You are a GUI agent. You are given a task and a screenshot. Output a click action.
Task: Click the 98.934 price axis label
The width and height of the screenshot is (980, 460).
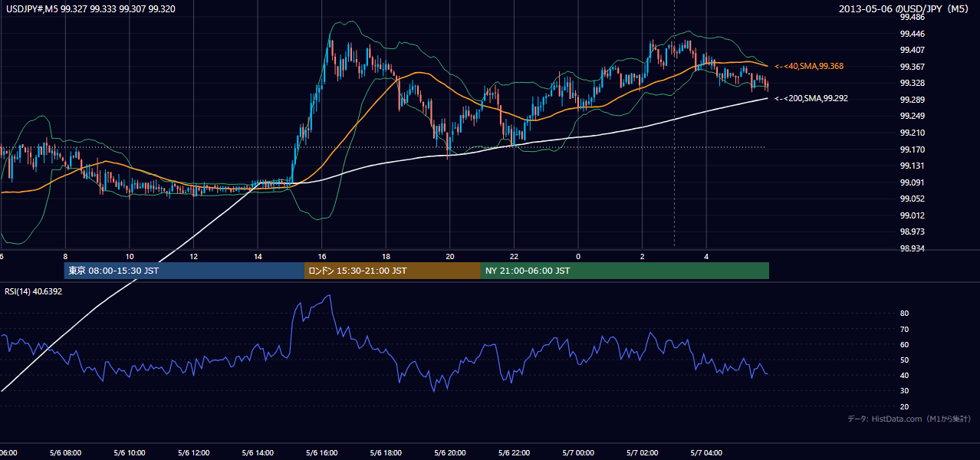pos(912,248)
